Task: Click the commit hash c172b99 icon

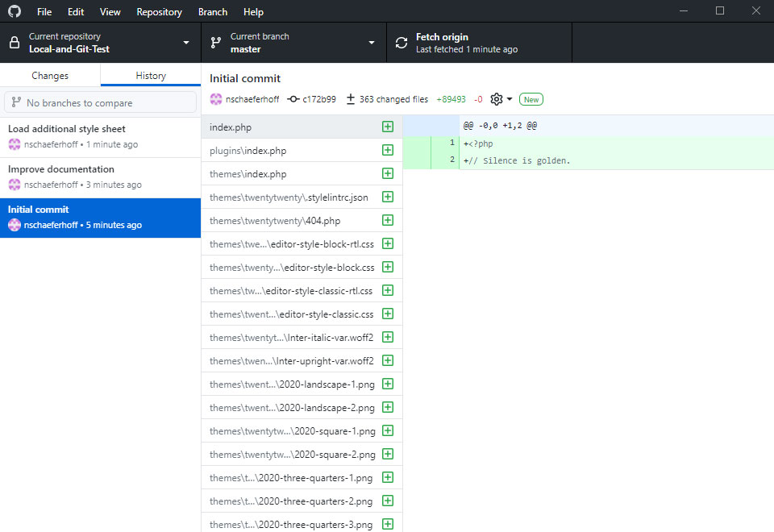Action: coord(293,99)
